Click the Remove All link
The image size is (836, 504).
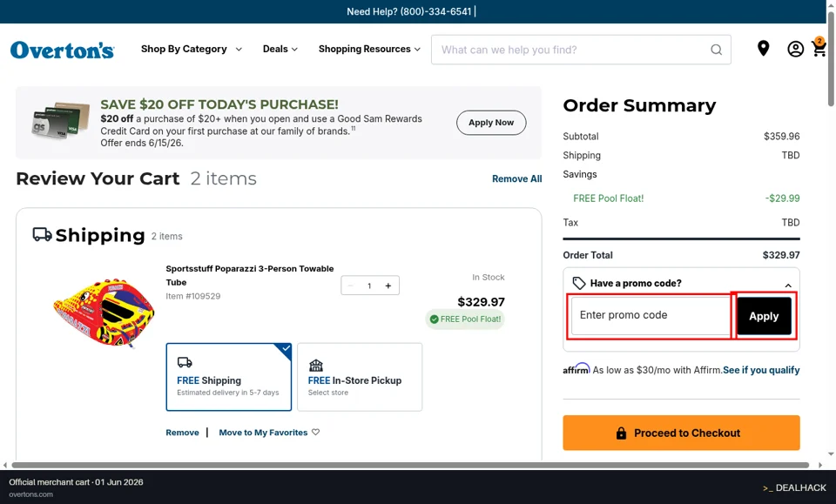516,179
